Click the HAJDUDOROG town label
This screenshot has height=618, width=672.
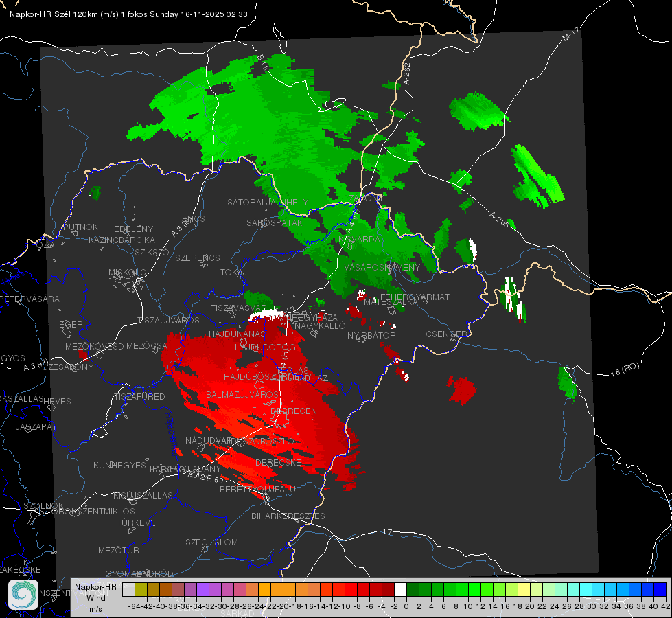pyautogui.click(x=265, y=347)
